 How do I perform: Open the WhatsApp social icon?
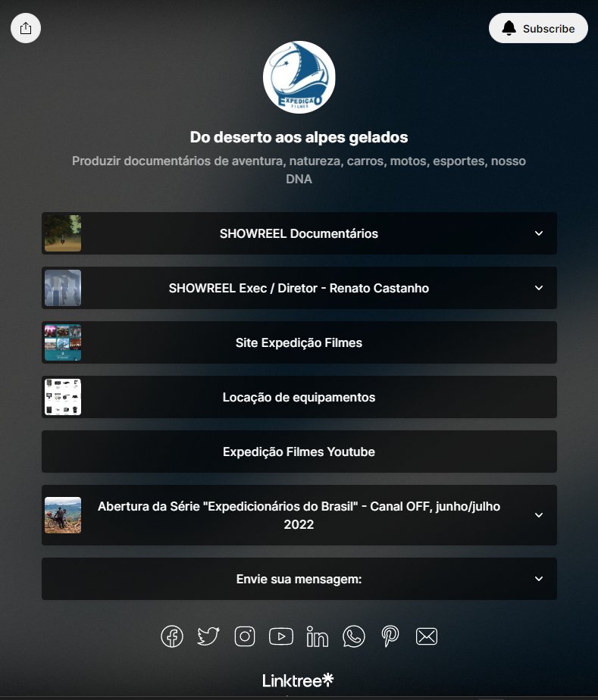[354, 636]
